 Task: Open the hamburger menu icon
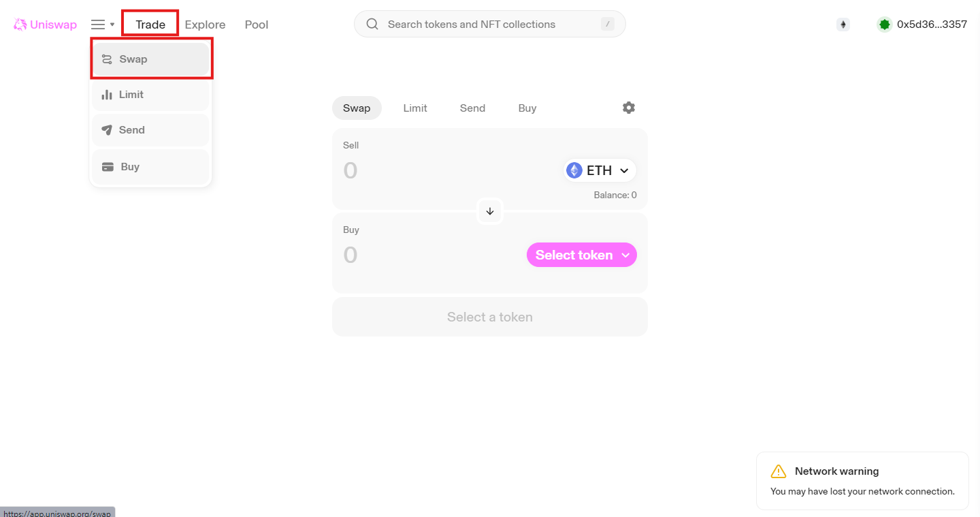point(98,25)
